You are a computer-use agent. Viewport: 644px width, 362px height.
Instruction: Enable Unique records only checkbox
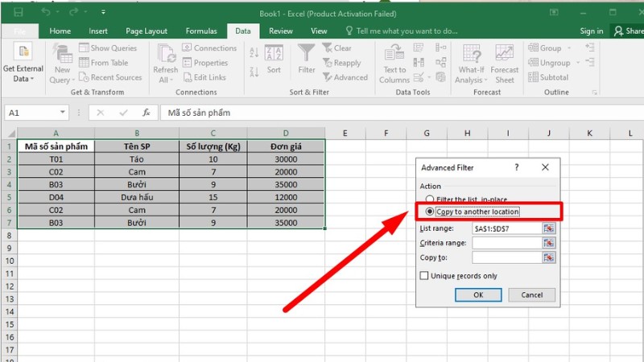[x=424, y=276]
